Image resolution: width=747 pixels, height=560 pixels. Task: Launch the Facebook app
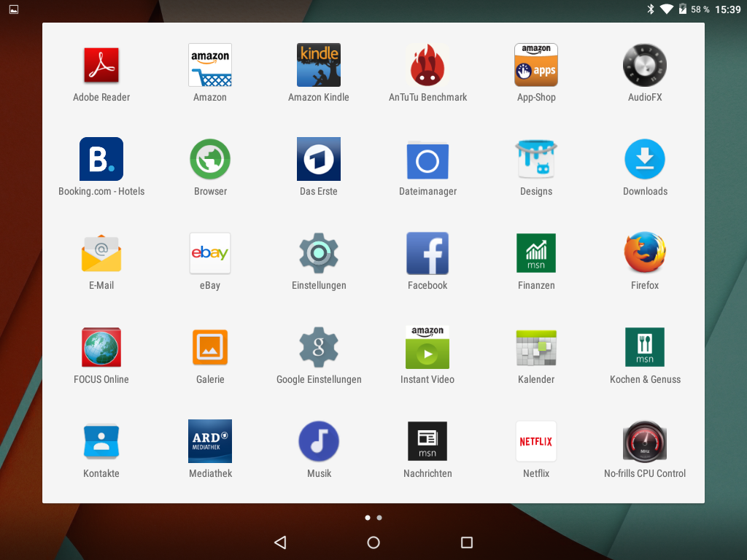coord(427,253)
